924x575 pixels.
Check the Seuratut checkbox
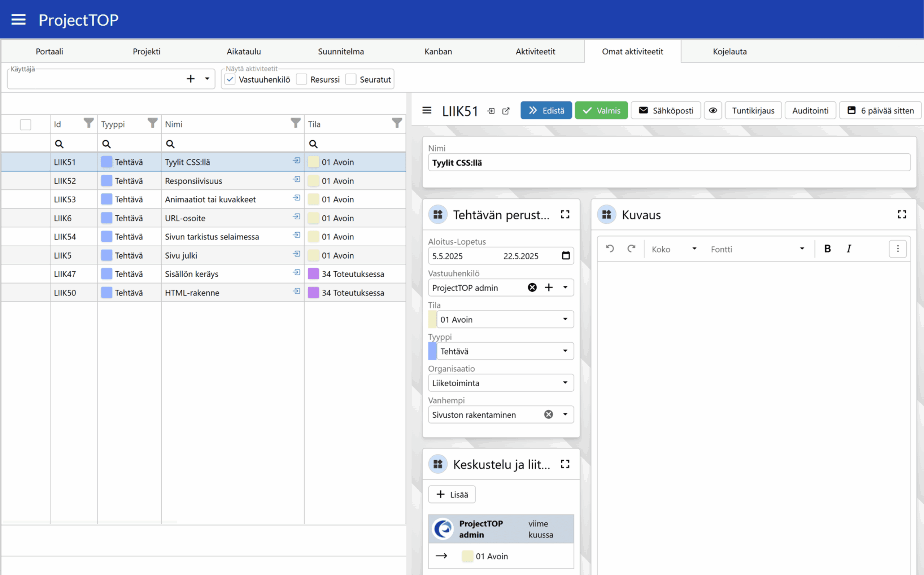[351, 79]
